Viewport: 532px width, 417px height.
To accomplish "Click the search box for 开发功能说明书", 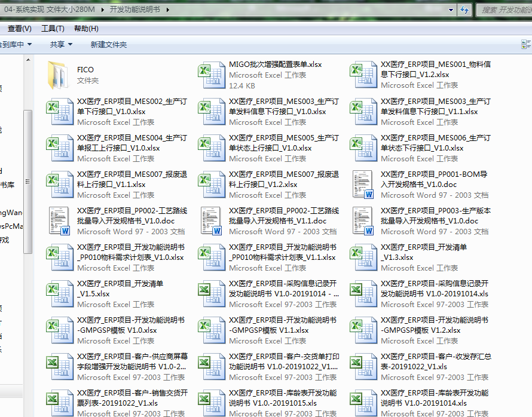I will pos(505,10).
